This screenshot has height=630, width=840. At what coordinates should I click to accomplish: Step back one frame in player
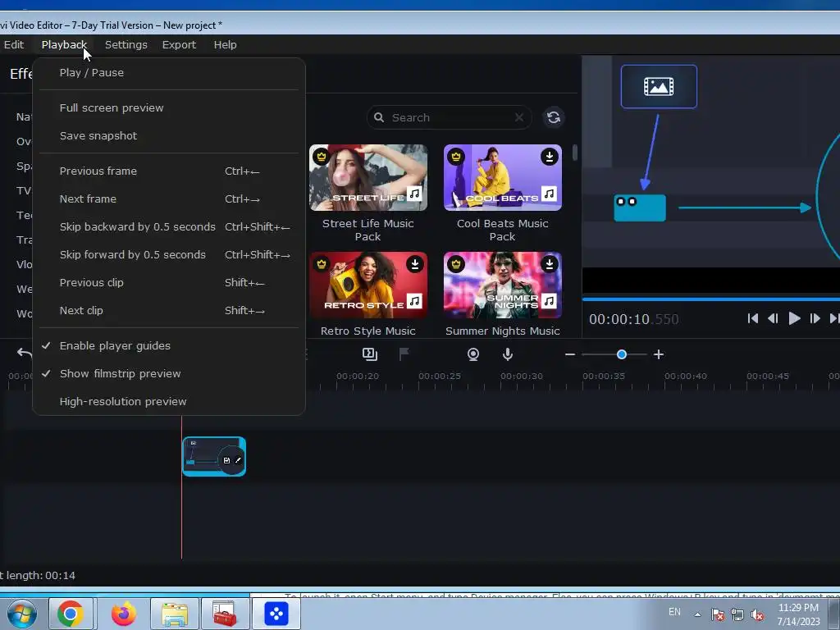(773, 319)
